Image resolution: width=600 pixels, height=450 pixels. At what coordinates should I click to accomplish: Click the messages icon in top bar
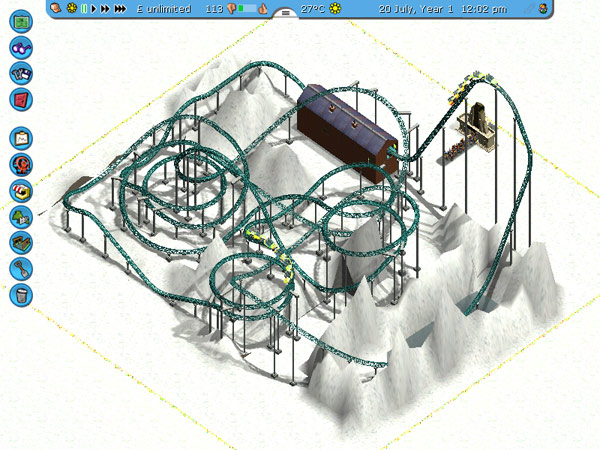(x=56, y=8)
